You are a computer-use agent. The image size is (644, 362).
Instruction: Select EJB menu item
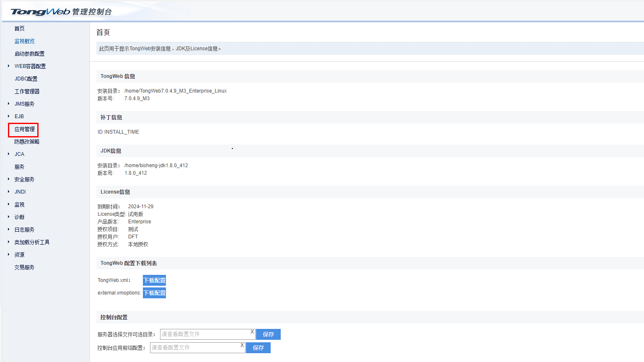[x=19, y=116]
